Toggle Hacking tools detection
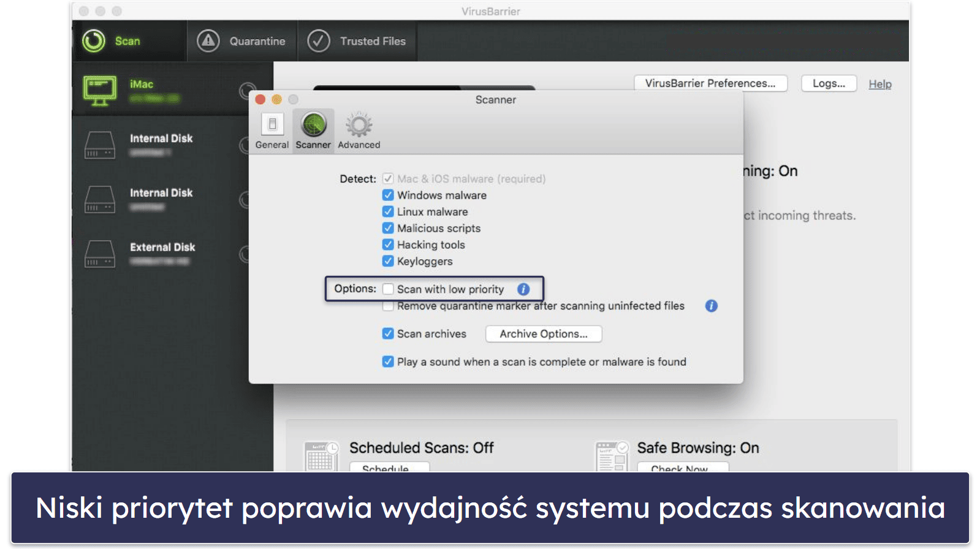Screen dimensions: 980x549 388,245
